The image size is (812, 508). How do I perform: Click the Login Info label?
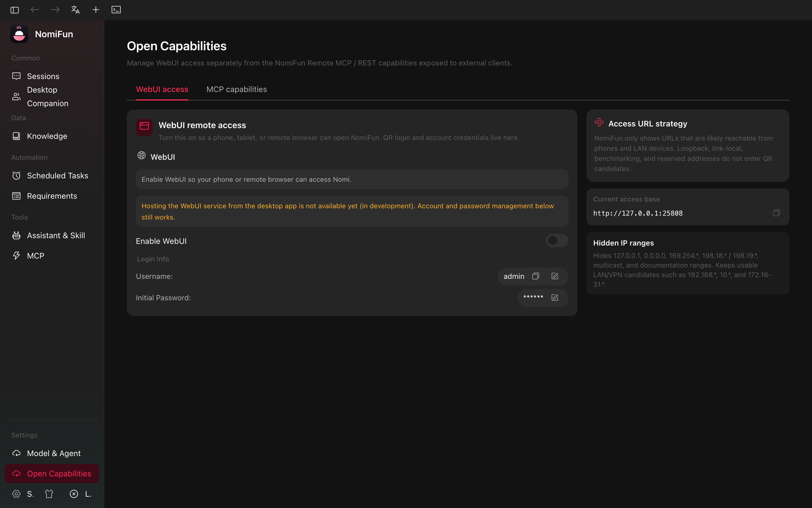point(153,259)
